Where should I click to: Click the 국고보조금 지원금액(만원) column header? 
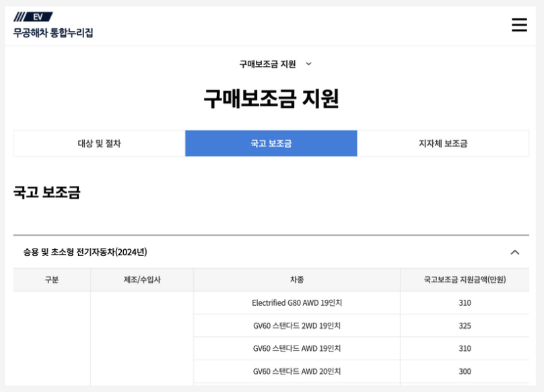(464, 280)
